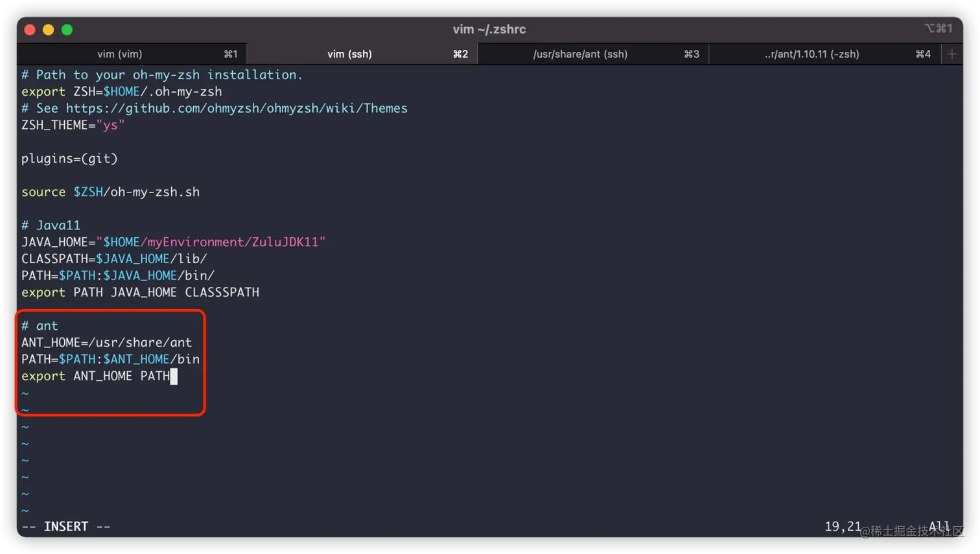Click the ⌘3 badge on the ant tab
The image size is (980, 554).
pos(692,54)
